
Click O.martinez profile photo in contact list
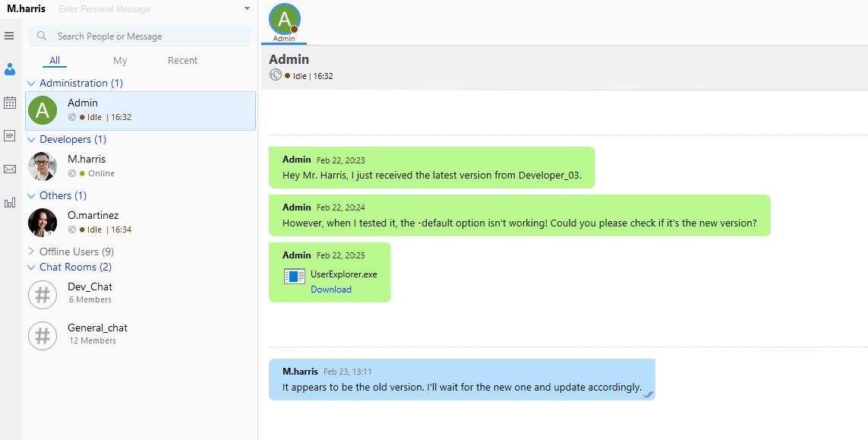point(43,222)
